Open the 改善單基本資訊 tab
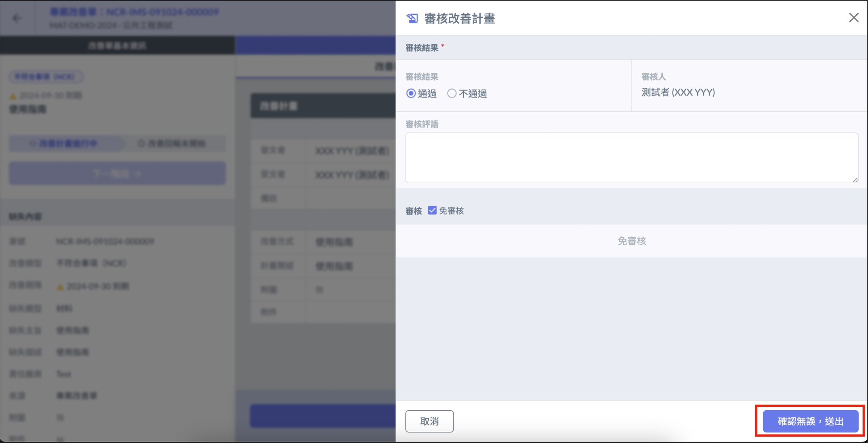This screenshot has height=443, width=868. pos(117,46)
